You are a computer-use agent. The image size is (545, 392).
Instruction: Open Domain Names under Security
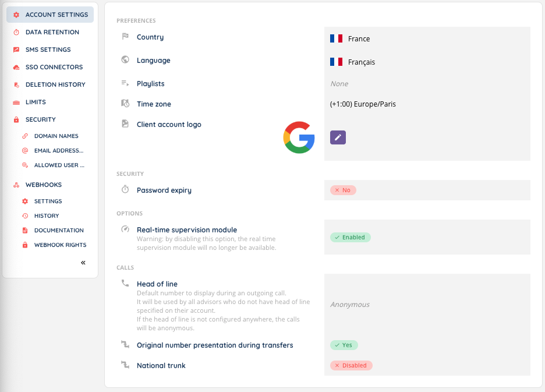56,136
